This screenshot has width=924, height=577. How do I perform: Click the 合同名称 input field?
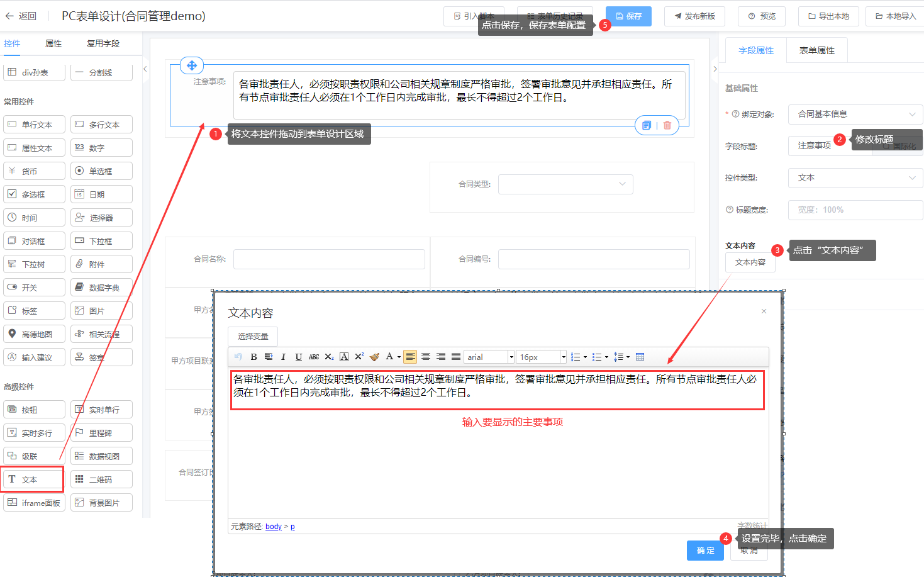(329, 259)
